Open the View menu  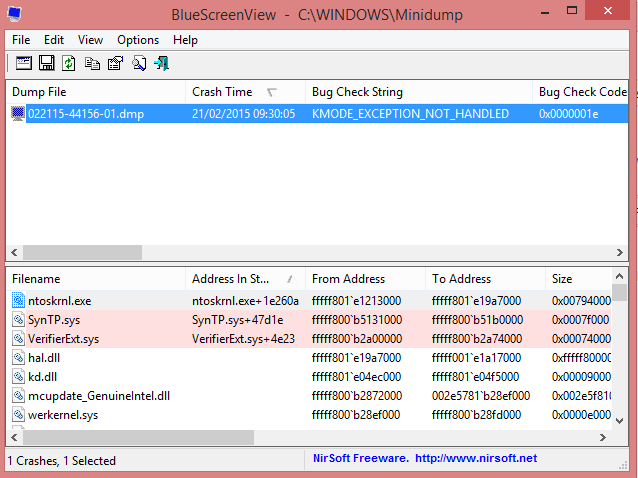[90, 40]
